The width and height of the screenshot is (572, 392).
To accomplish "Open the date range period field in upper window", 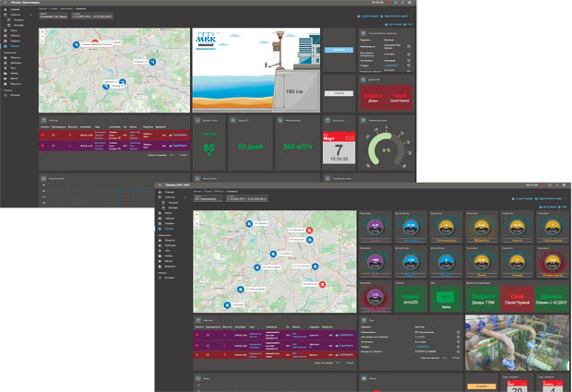I will click(92, 16).
